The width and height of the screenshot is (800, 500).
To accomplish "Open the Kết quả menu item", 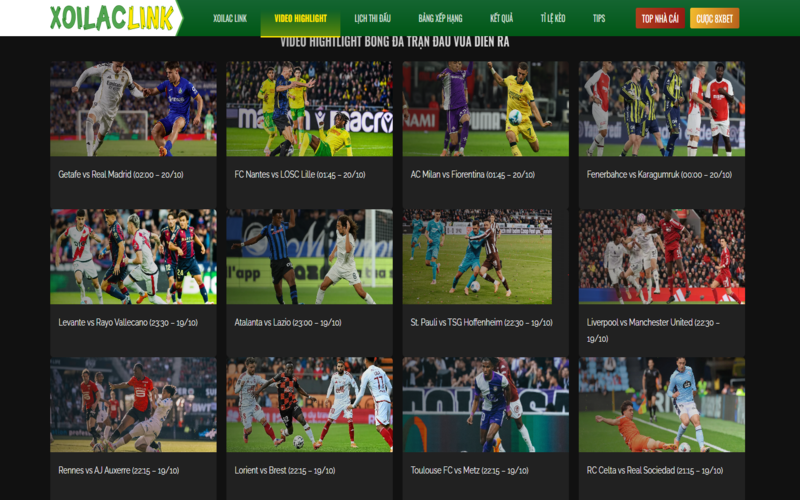I will coord(501,19).
